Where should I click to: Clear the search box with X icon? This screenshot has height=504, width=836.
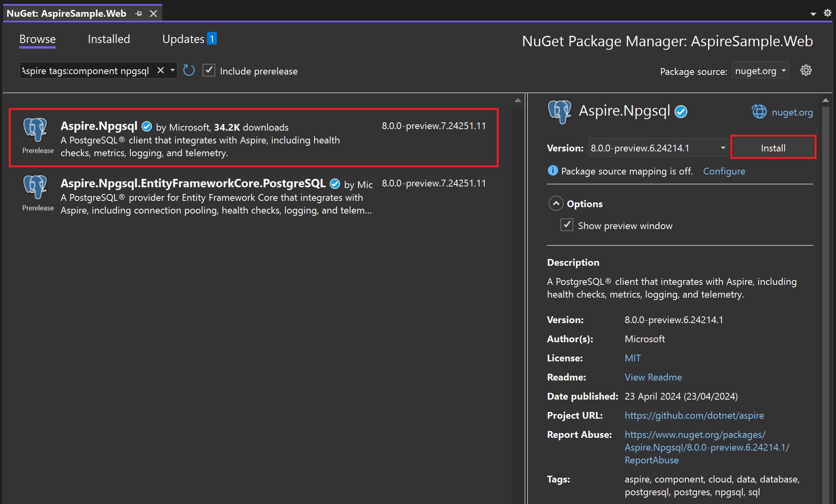tap(161, 71)
